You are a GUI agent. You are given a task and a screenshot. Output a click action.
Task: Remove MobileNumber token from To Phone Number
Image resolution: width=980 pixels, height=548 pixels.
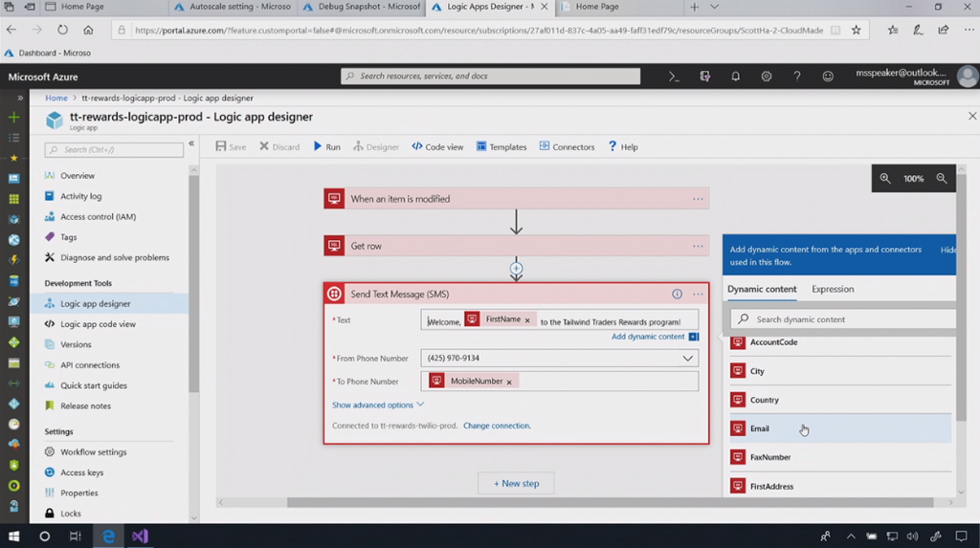coord(509,382)
